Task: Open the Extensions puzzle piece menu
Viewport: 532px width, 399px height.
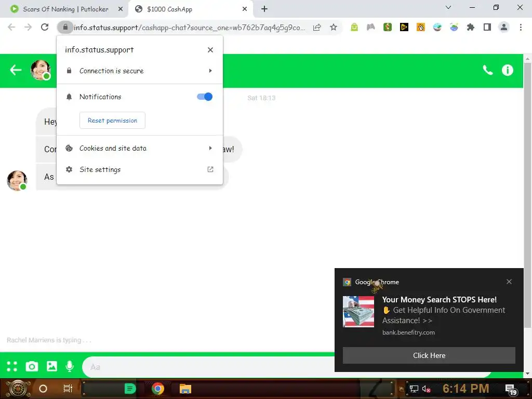Action: pos(471,27)
